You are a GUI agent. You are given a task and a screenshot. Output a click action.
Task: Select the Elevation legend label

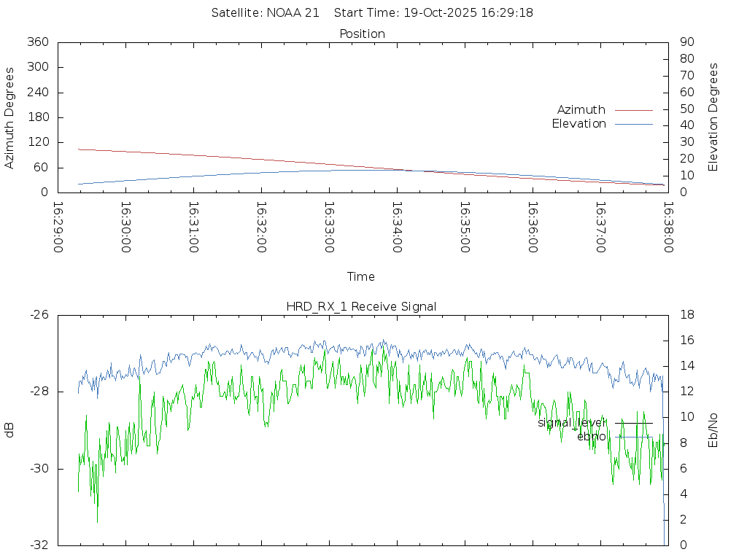[x=578, y=124]
